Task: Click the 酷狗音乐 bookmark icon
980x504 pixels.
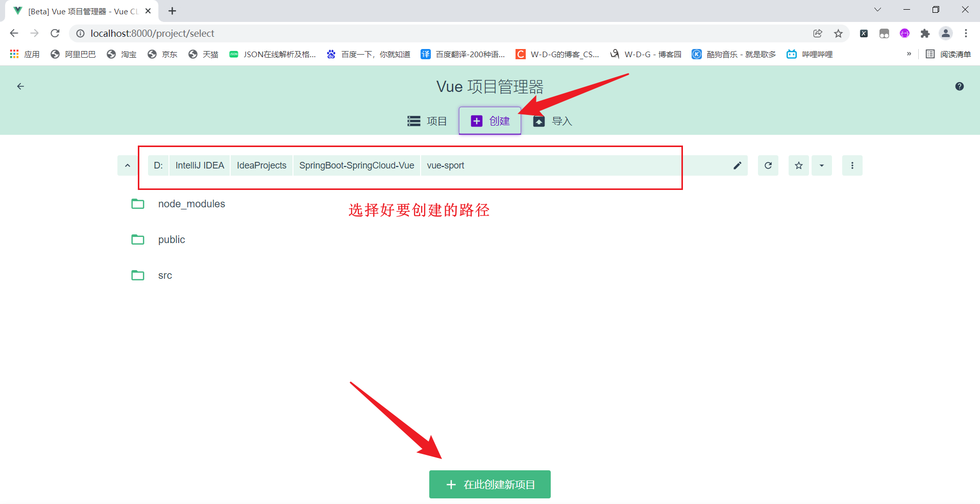Action: 697,54
